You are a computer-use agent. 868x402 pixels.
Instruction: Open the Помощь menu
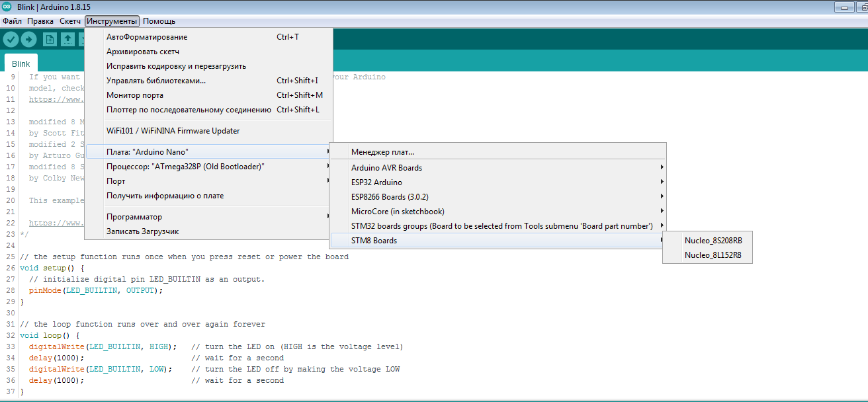(159, 21)
